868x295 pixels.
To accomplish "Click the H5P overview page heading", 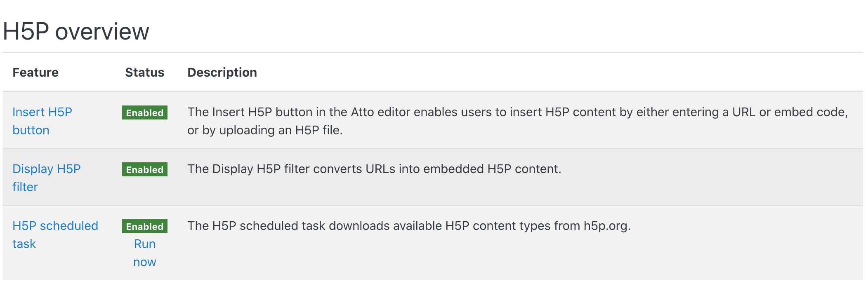I will pos(76,31).
